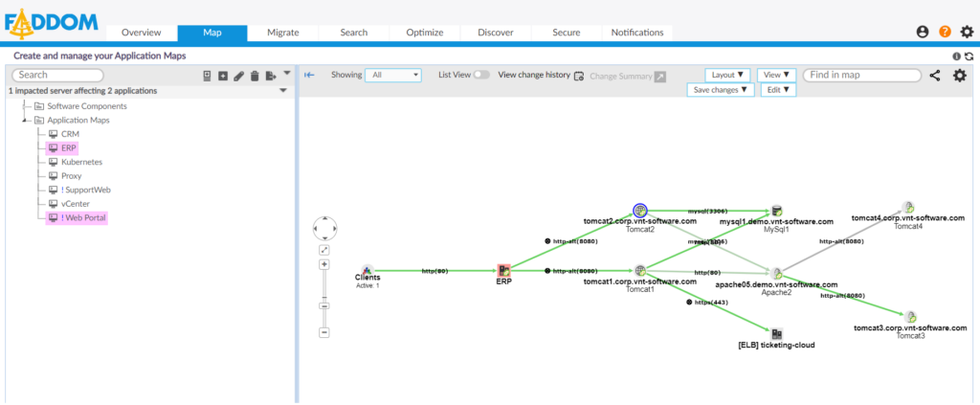
Task: Click the pan navigation compass control
Action: point(325,229)
